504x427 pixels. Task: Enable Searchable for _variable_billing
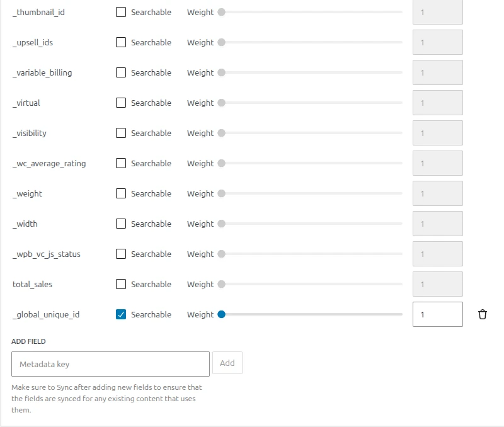click(x=121, y=72)
